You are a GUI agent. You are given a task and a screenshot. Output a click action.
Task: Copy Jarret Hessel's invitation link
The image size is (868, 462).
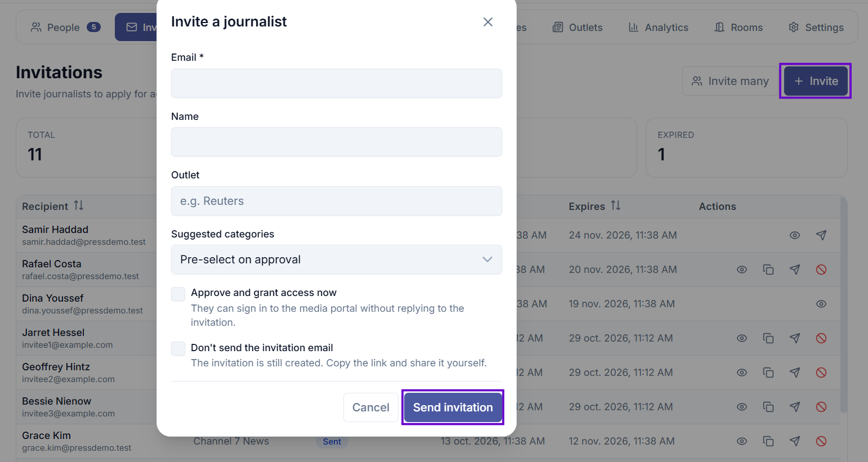pos(768,338)
